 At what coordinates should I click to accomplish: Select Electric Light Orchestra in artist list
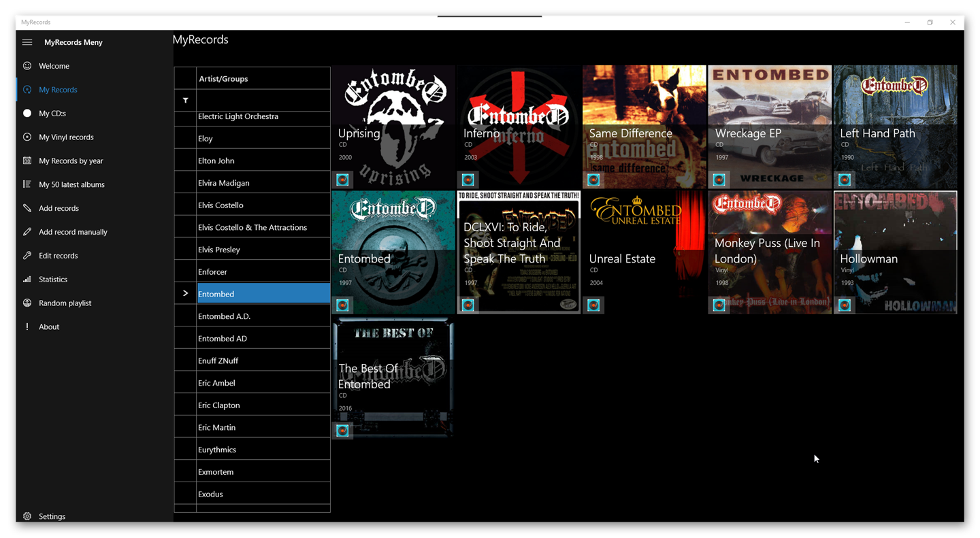263,117
